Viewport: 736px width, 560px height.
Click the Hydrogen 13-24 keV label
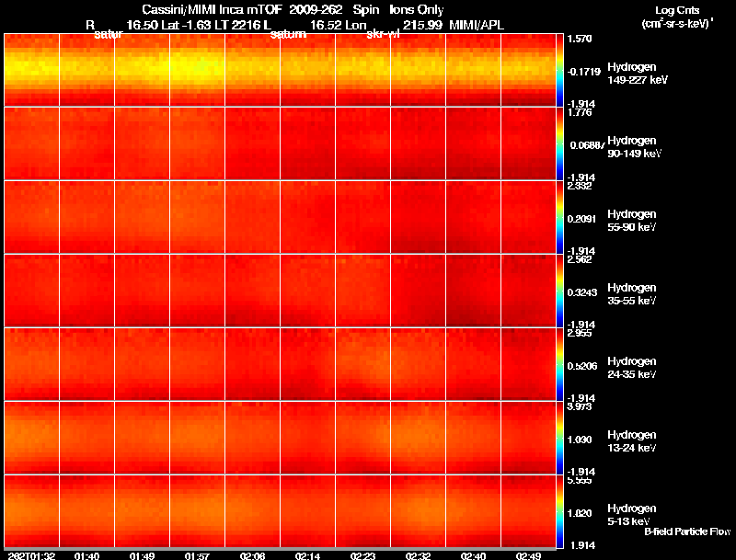tap(632, 441)
